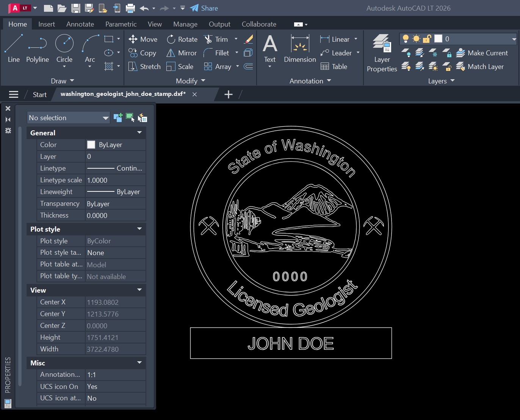Screen dimensions: 520x420
Task: Use the Mirror tool
Action: [x=182, y=53]
